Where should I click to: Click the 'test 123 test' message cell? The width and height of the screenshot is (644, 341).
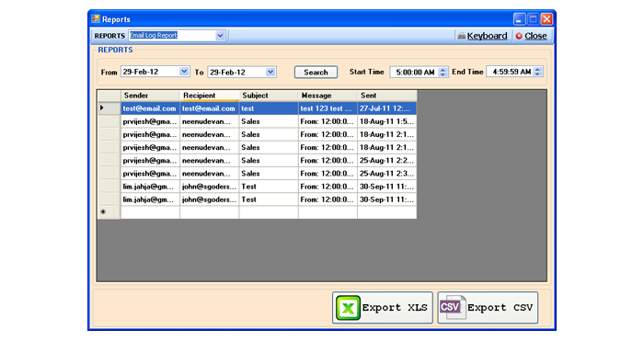click(328, 108)
